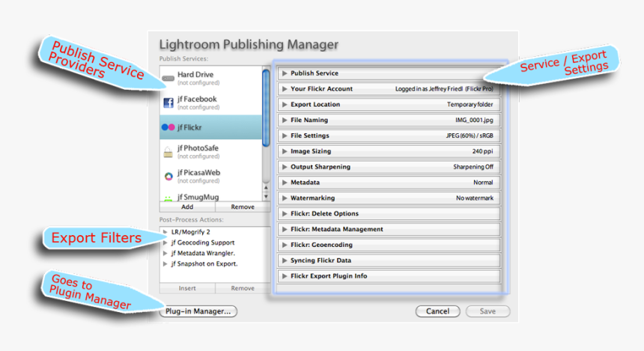644x351 pixels.
Task: Click Insert under Post-Process Actions
Action: [187, 288]
